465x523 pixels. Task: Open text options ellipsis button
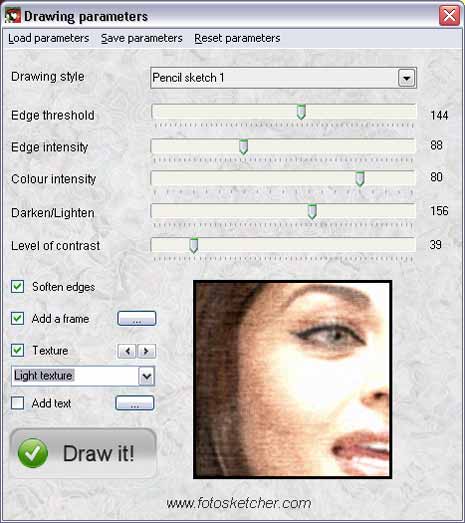pyautogui.click(x=135, y=403)
